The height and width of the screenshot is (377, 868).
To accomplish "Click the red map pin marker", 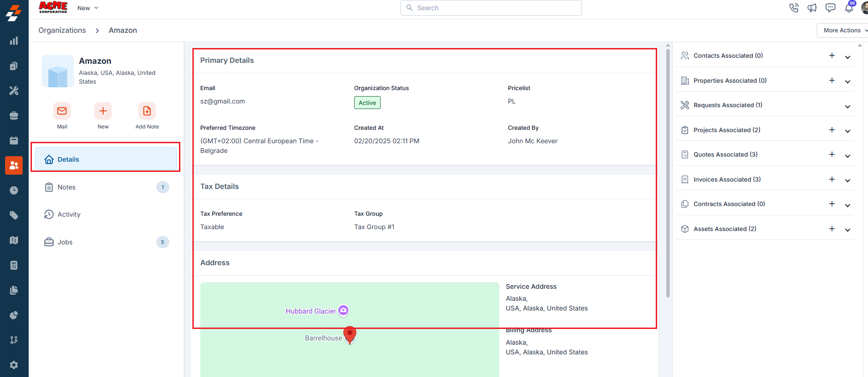I will [x=350, y=335].
